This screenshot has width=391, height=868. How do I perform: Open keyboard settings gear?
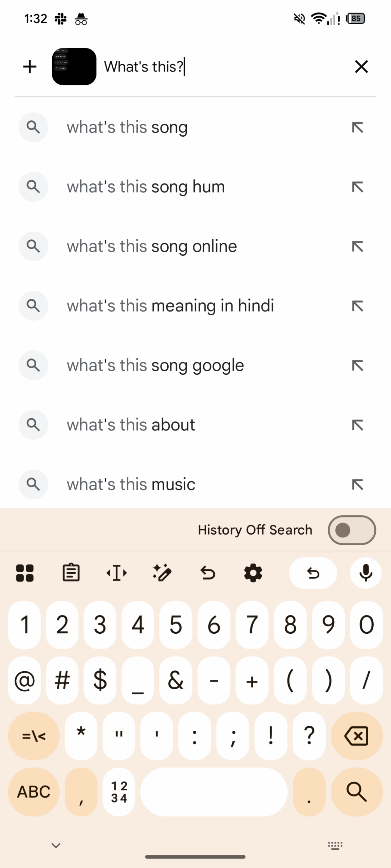pyautogui.click(x=253, y=573)
